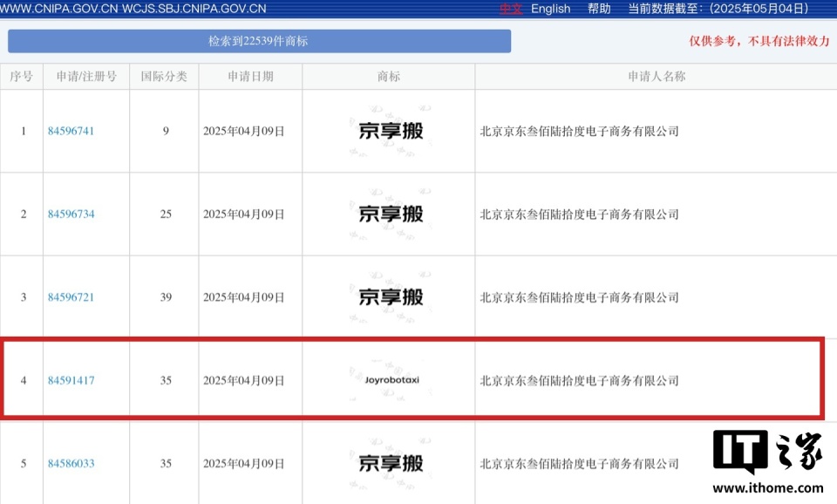Open the 帮助 help link
The height and width of the screenshot is (504, 837).
(599, 9)
